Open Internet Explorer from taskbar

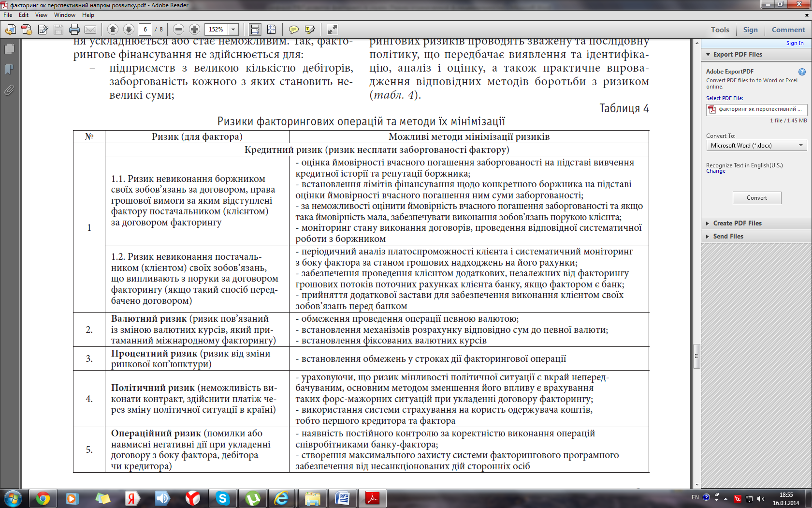[282, 498]
